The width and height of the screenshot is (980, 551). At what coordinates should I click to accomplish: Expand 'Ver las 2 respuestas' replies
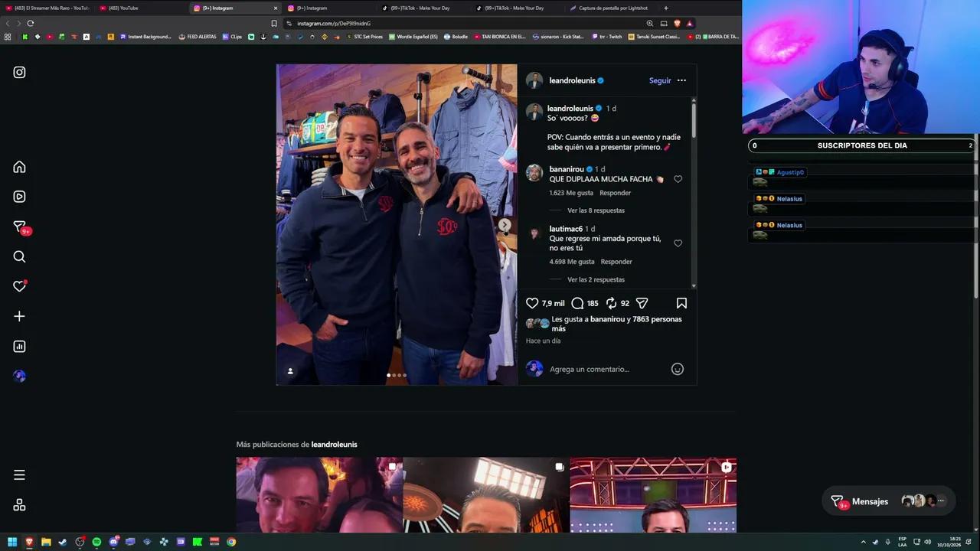click(596, 280)
